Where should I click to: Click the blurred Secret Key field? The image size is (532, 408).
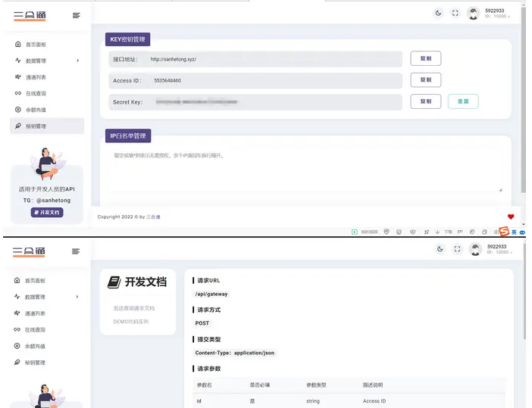(x=255, y=102)
